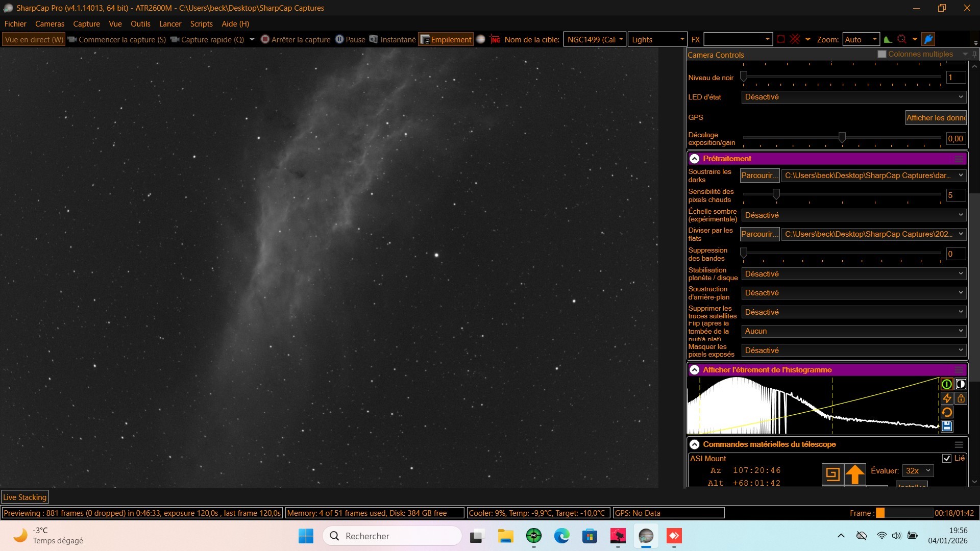Click Afficher les données GPS button
980x551 pixels.
936,118
